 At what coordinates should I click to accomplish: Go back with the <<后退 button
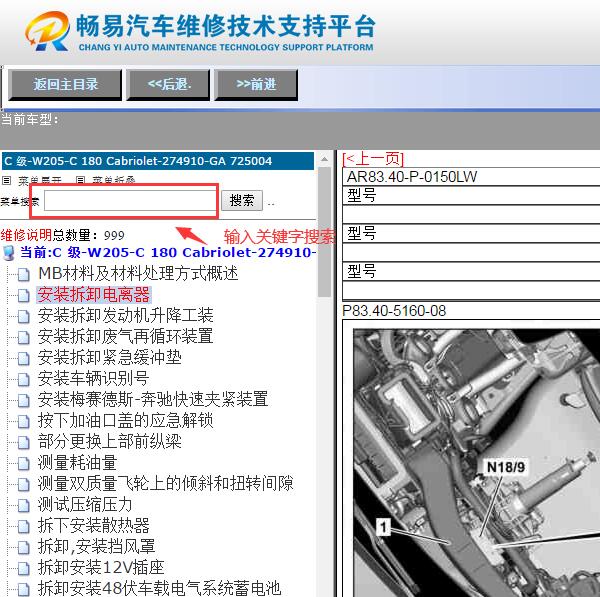[168, 85]
